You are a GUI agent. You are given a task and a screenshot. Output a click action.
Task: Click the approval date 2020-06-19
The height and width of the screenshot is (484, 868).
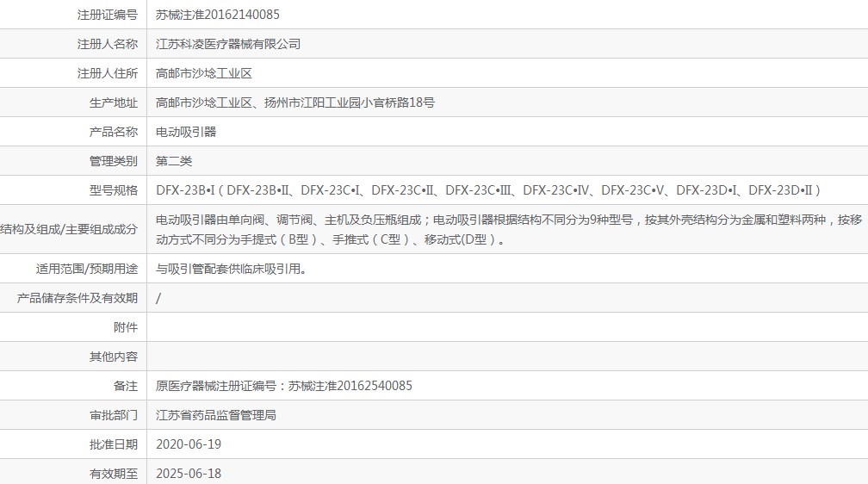tap(189, 444)
